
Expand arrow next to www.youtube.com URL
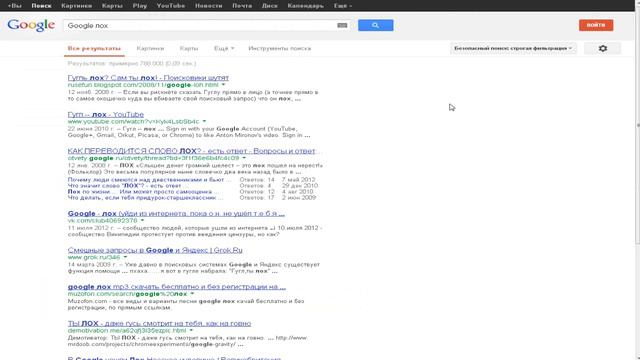(204, 122)
